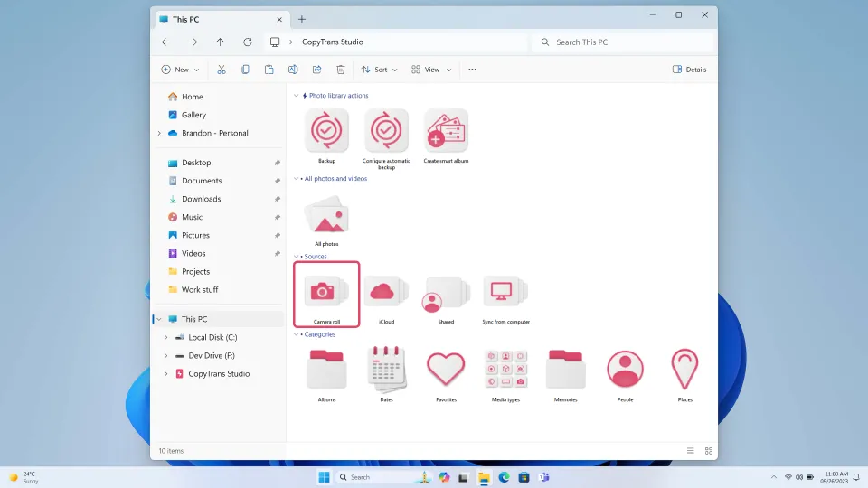Screen dimensions: 868x488
Task: Open the Memories category
Action: click(x=566, y=369)
